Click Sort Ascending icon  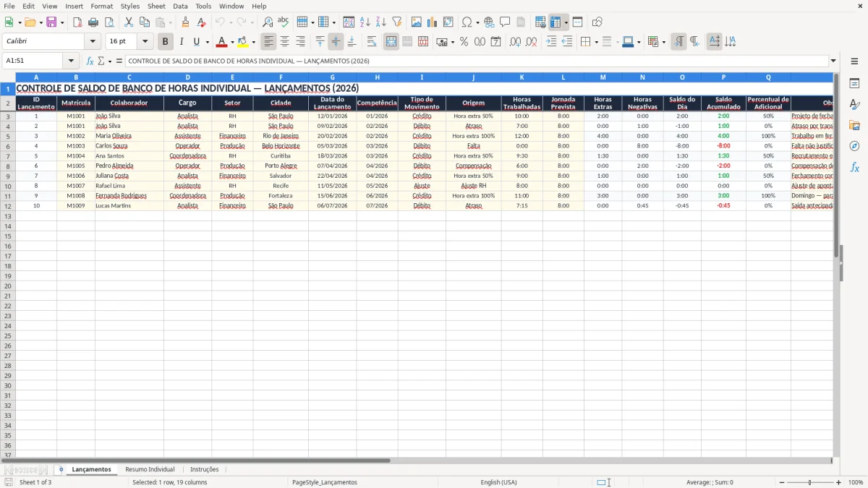365,22
